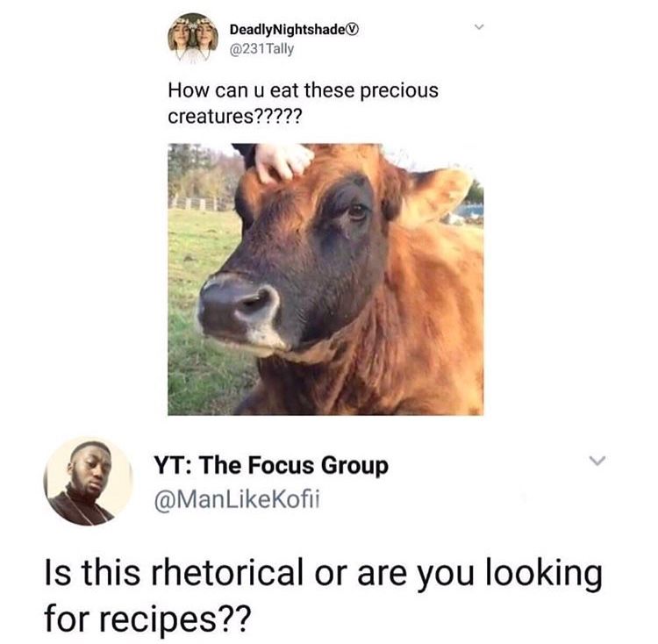Image resolution: width=658 pixels, height=644 pixels.
Task: Click the word 'creatures?????' in the tweet
Action: (234, 116)
